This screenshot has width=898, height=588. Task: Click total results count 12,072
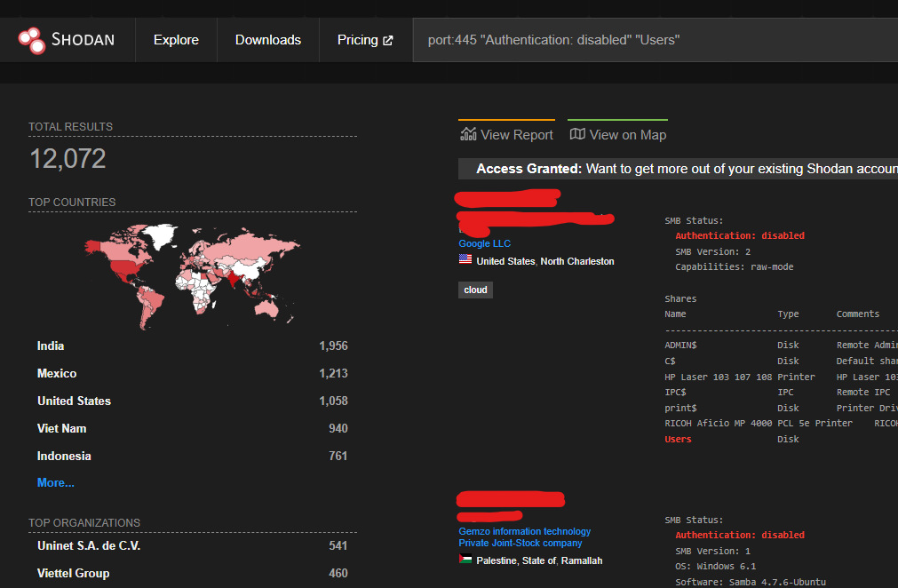pyautogui.click(x=68, y=159)
